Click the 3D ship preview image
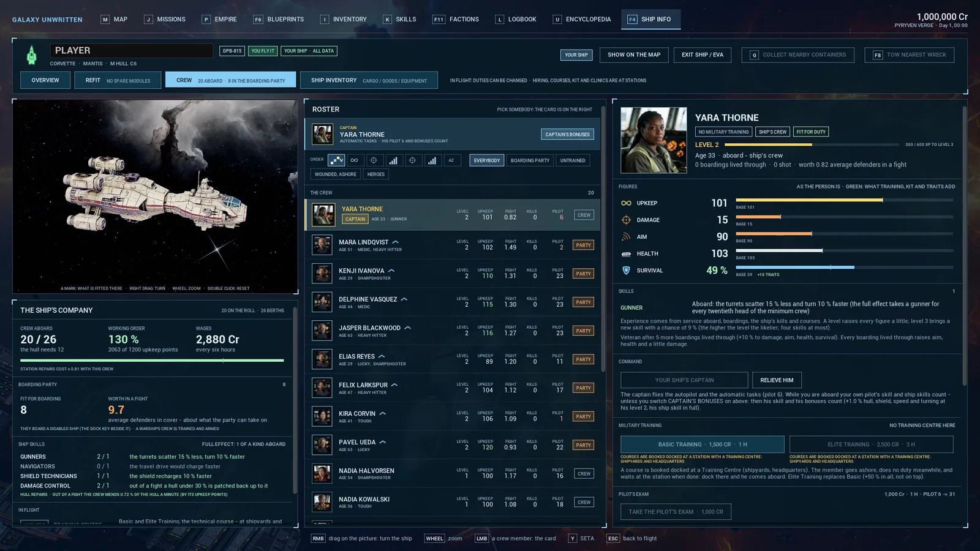This screenshot has height=551, width=980. click(155, 197)
